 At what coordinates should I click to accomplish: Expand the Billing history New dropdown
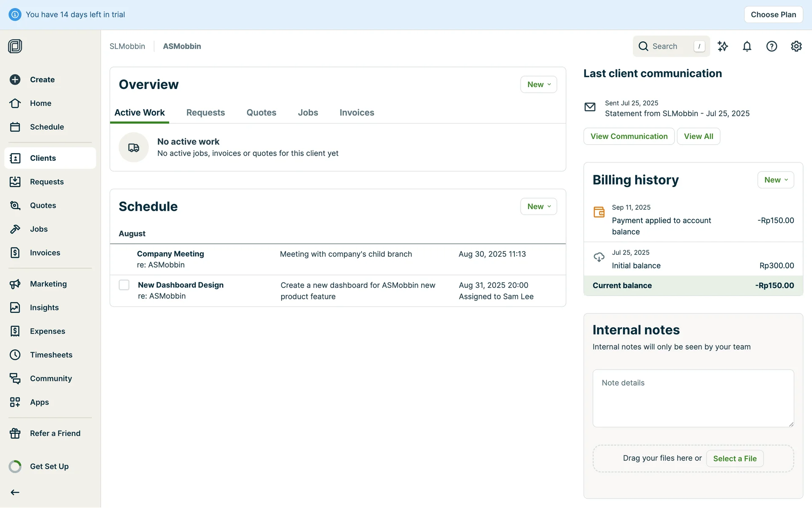click(x=775, y=180)
